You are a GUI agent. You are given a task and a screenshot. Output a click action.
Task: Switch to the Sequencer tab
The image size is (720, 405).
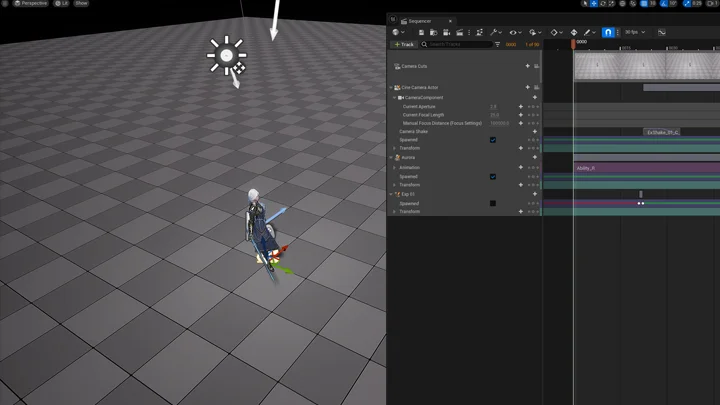tap(420, 21)
